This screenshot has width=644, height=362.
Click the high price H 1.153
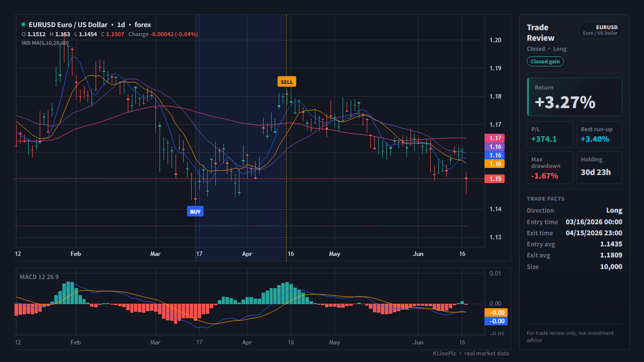tap(60, 34)
